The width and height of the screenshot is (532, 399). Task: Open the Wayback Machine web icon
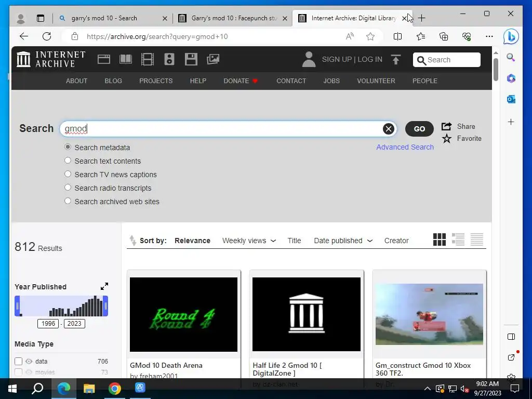(104, 59)
